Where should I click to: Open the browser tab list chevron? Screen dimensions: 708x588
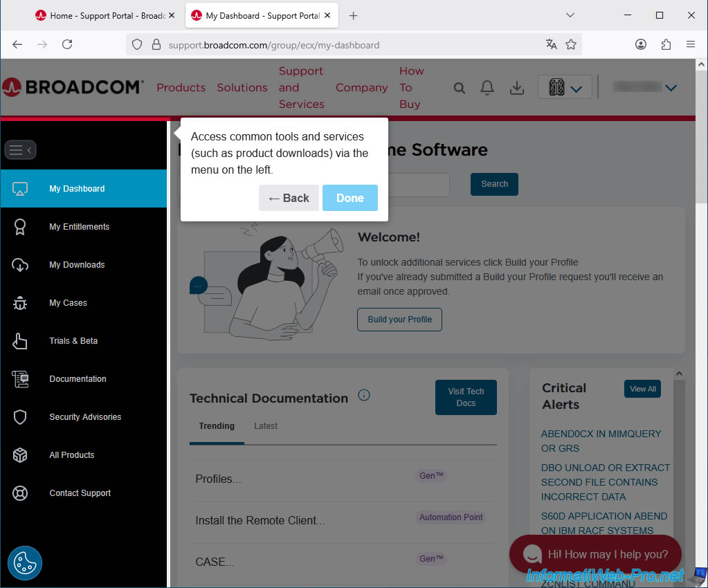click(570, 15)
